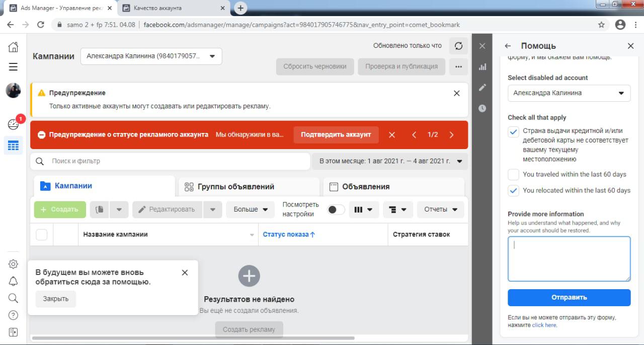Viewport: 644px width, 345px height.
Task: Click Подтвердить аккаунт button
Action: click(336, 134)
